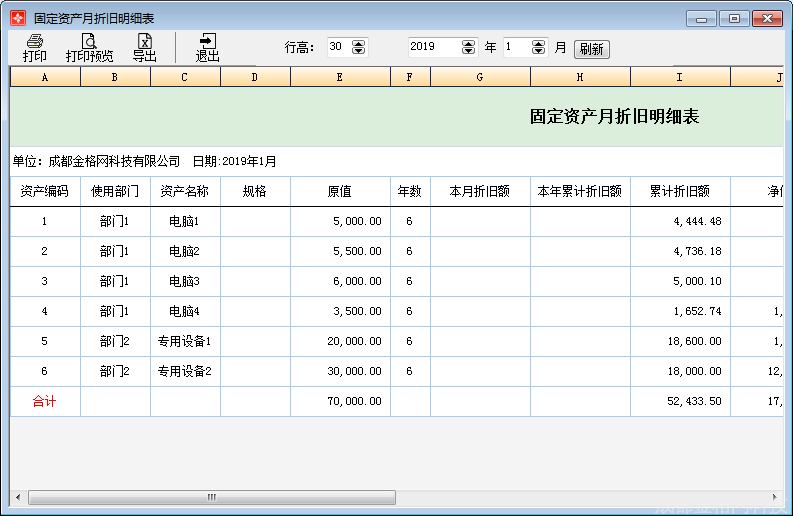Click the 合计 total row label
The width and height of the screenshot is (793, 516).
(45, 401)
